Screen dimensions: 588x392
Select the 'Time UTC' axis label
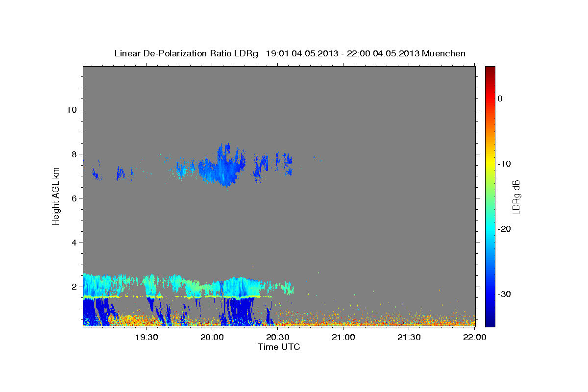point(279,347)
